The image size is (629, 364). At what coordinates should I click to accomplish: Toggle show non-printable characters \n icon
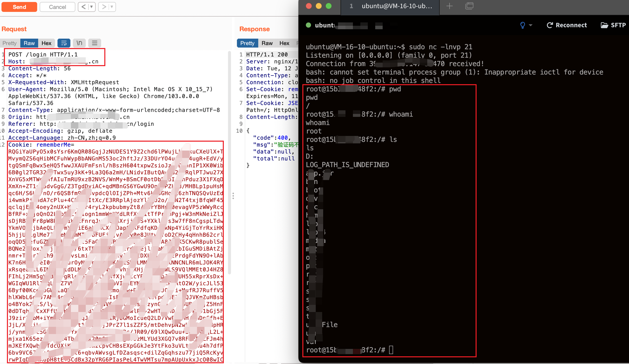[x=79, y=43]
